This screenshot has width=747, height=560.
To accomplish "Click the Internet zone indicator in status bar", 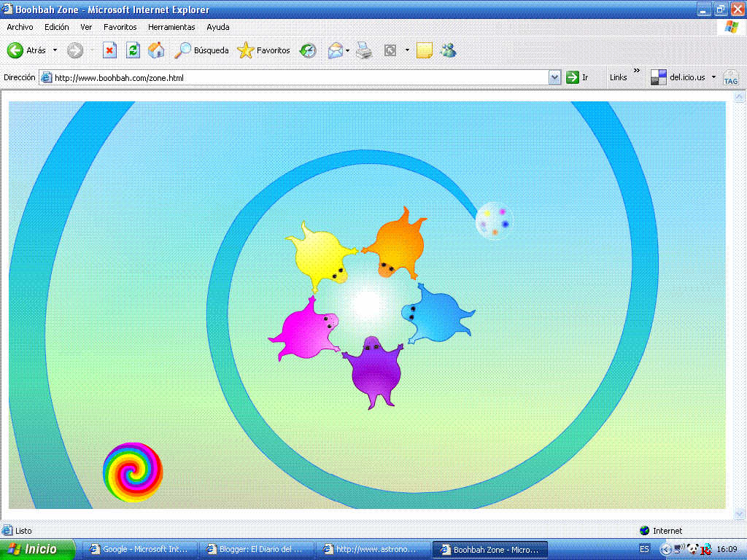I will pyautogui.click(x=661, y=531).
